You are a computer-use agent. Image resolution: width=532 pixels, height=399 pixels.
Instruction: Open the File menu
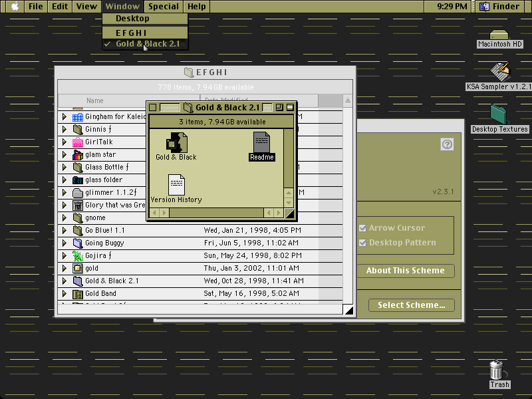(36, 7)
